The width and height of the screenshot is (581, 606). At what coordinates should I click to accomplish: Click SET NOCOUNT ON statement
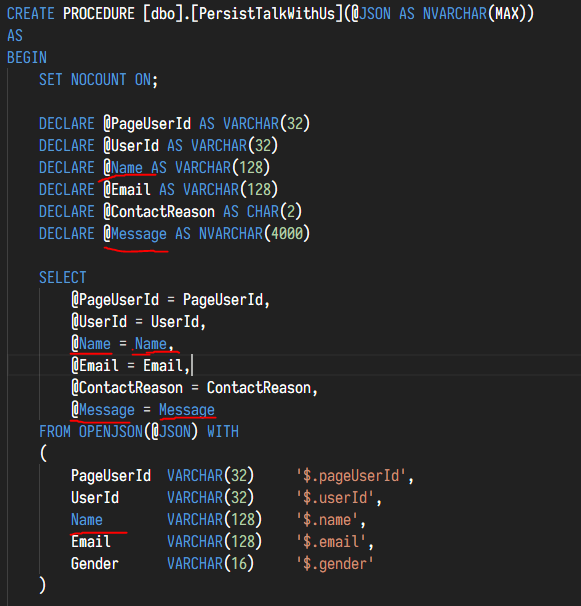[98, 80]
